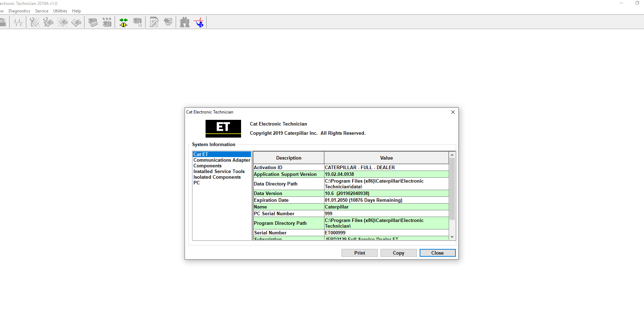
Task: Open the Diagnostics menu
Action: pyautogui.click(x=19, y=11)
